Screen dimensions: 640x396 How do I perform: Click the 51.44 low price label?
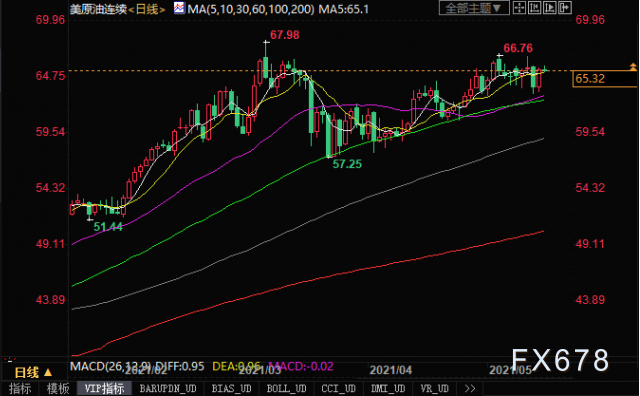click(108, 227)
